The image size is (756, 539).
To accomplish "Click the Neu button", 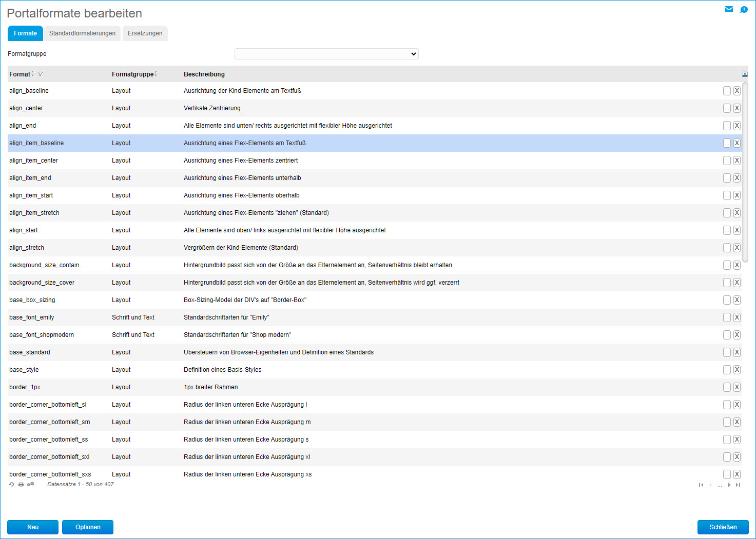I will coord(33,527).
